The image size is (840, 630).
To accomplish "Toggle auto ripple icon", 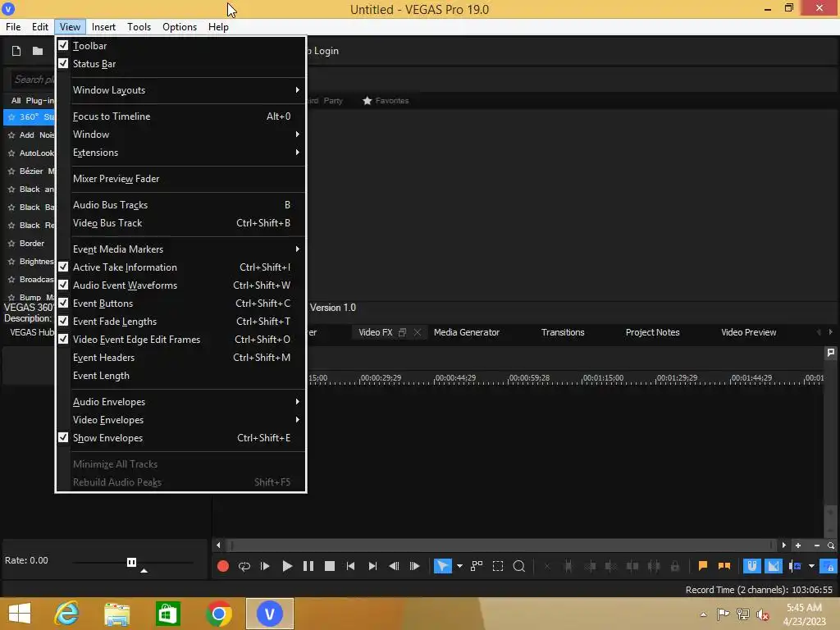I will 795,566.
